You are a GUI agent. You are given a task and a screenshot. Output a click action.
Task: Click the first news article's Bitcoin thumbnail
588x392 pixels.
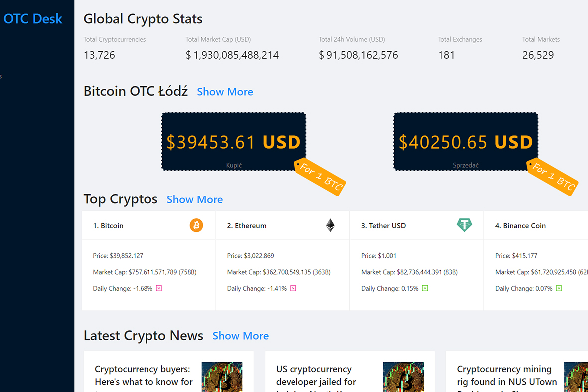coord(222,378)
